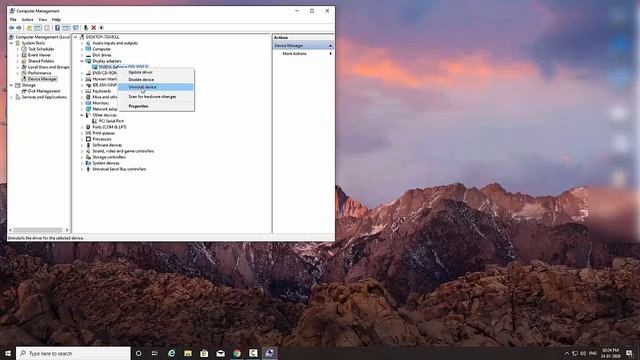Image resolution: width=640 pixels, height=360 pixels.
Task: Expand Audio inputs and outputs category
Action: (82, 43)
